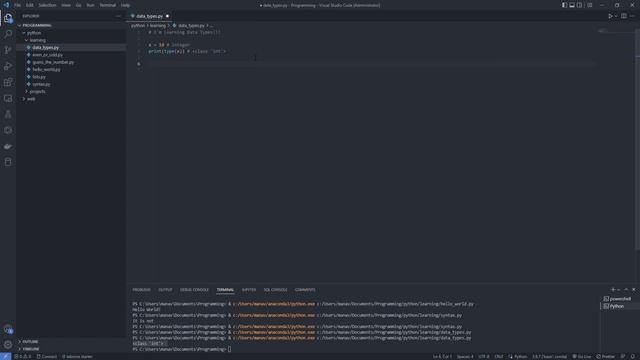Collapse the PROGRAMMING workspace folder
This screenshot has height=360, width=640.
(71, 25)
